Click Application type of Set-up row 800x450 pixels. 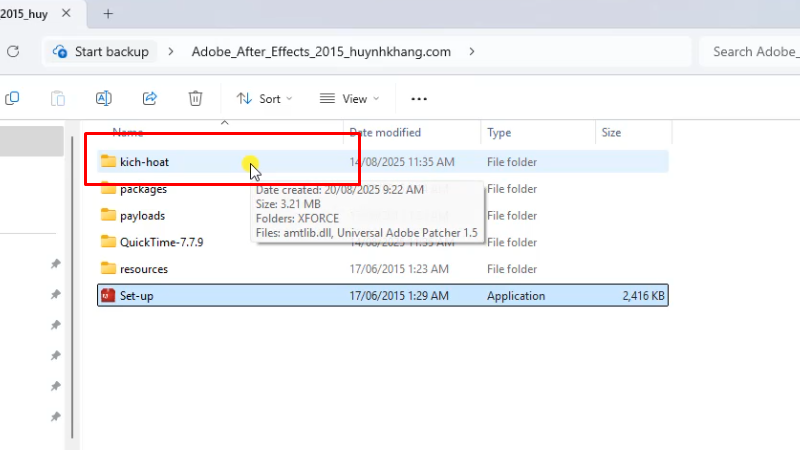coord(516,296)
